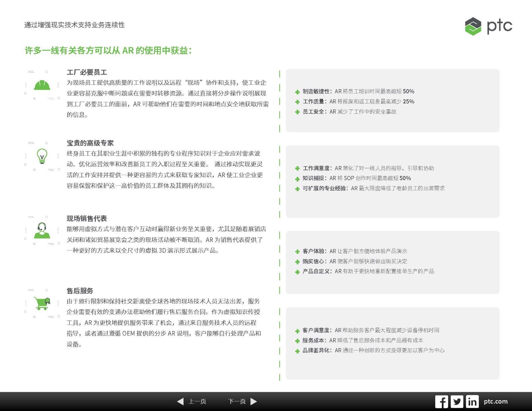Click the next page right arrow
Viewport: 532px width, 411px height.
253,401
